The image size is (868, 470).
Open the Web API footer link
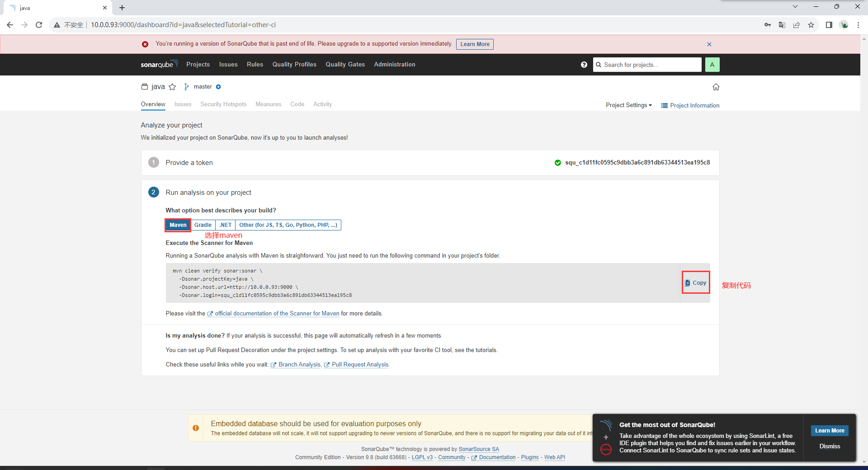(x=555, y=457)
